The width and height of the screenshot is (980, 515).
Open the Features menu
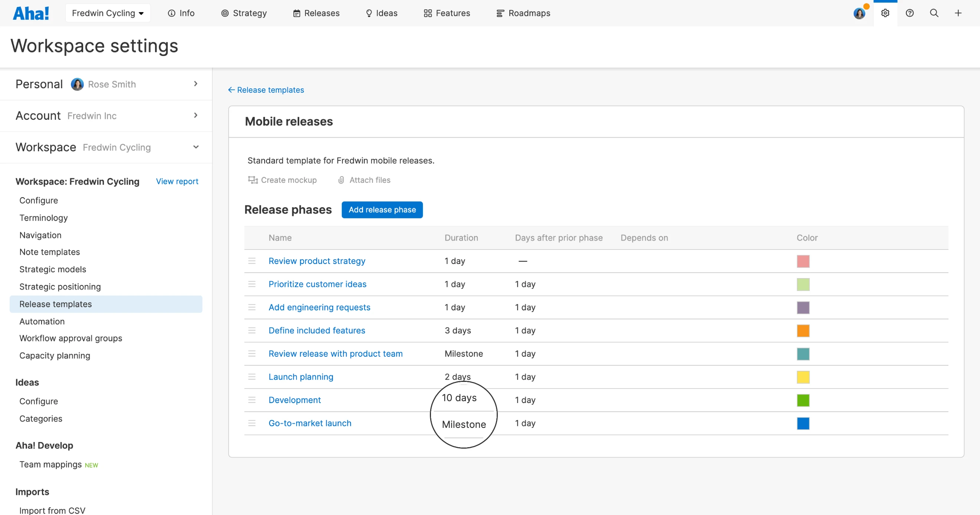coord(447,13)
